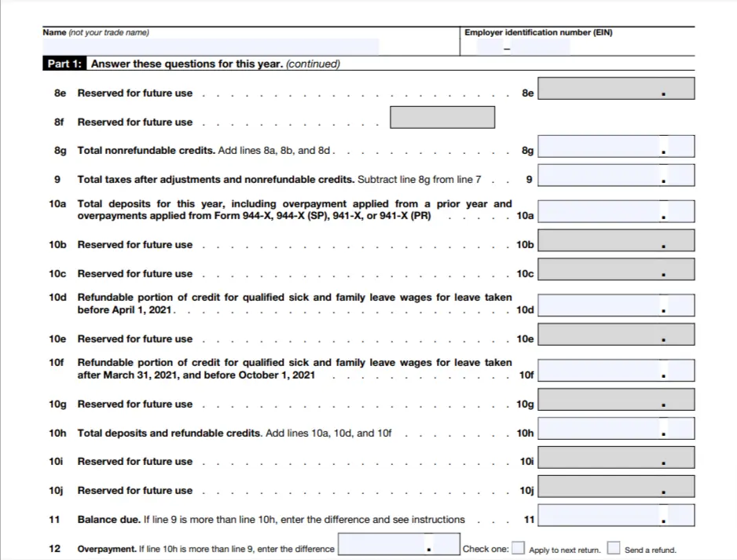Click the grayed 10e reserved field

[616, 335]
